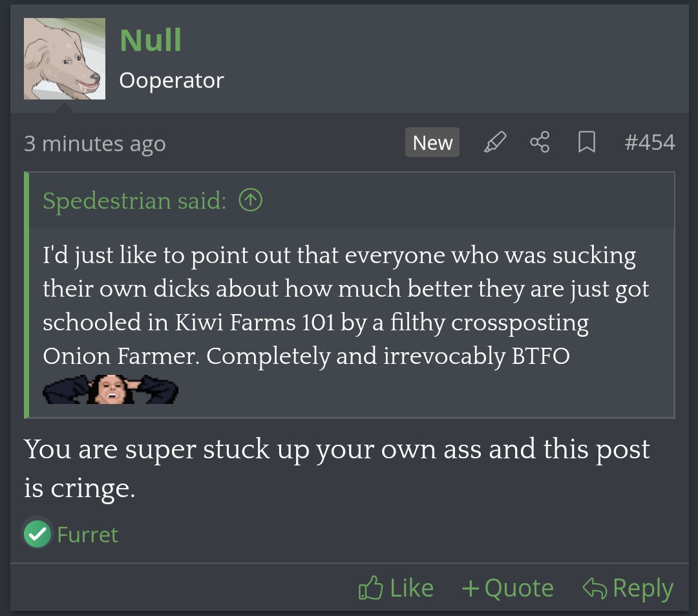The height and width of the screenshot is (616, 698).
Task: Bookmark this post with bookmark icon
Action: coord(587,142)
